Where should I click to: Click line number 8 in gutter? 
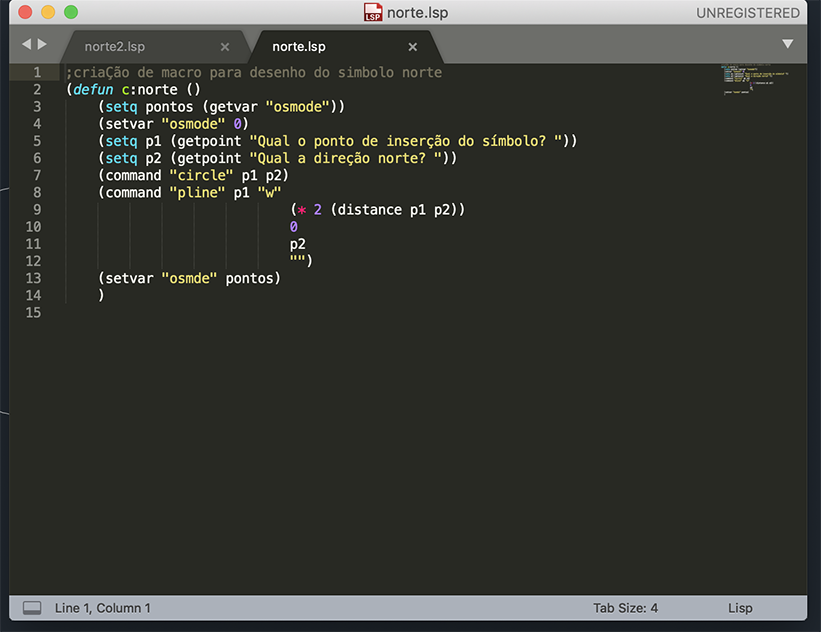[37, 193]
